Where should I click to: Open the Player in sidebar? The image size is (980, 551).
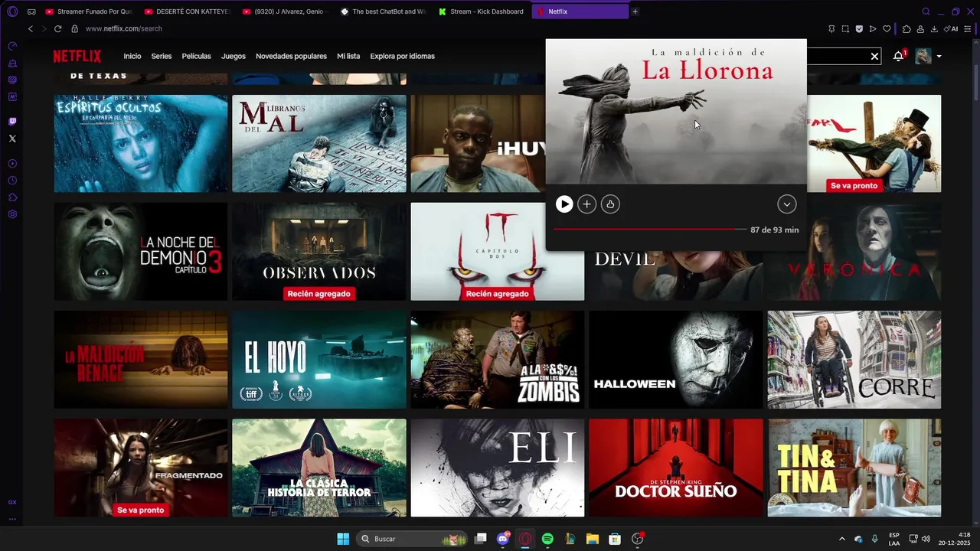click(12, 164)
